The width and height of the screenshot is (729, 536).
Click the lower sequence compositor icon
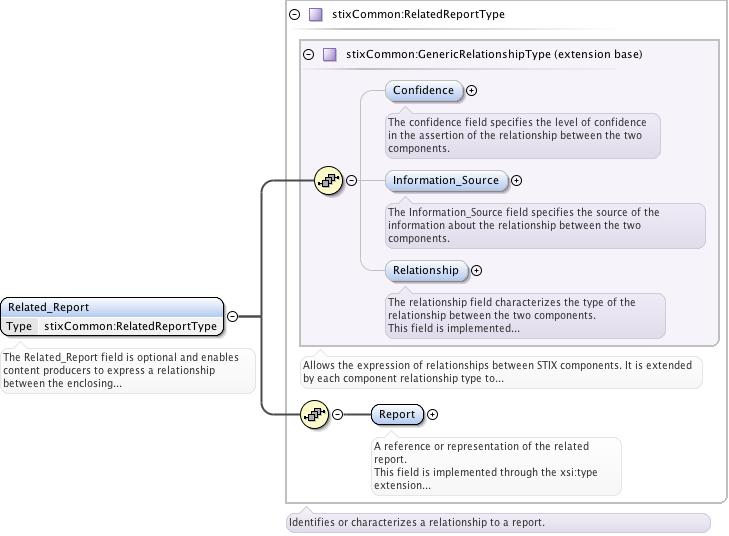(315, 414)
